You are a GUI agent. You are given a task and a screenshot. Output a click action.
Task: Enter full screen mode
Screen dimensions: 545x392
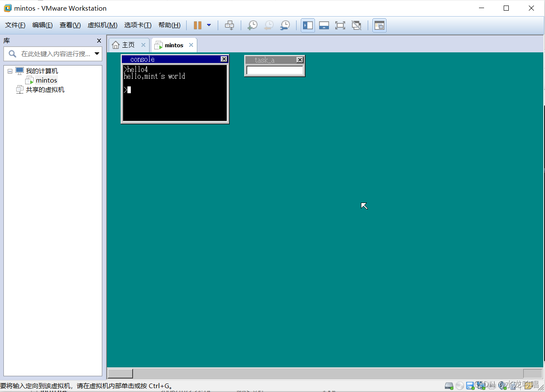[x=340, y=25]
